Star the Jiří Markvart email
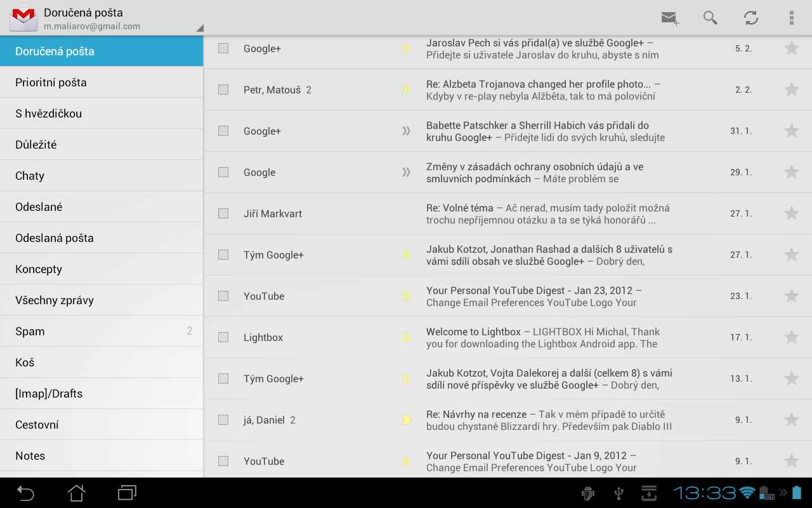Screen dimensions: 812x508 791,213
